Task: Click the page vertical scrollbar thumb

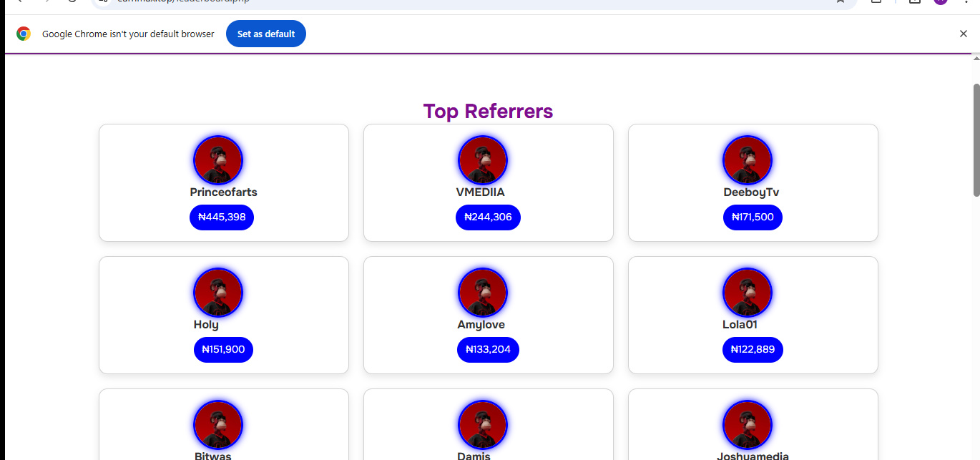Action: [976, 140]
